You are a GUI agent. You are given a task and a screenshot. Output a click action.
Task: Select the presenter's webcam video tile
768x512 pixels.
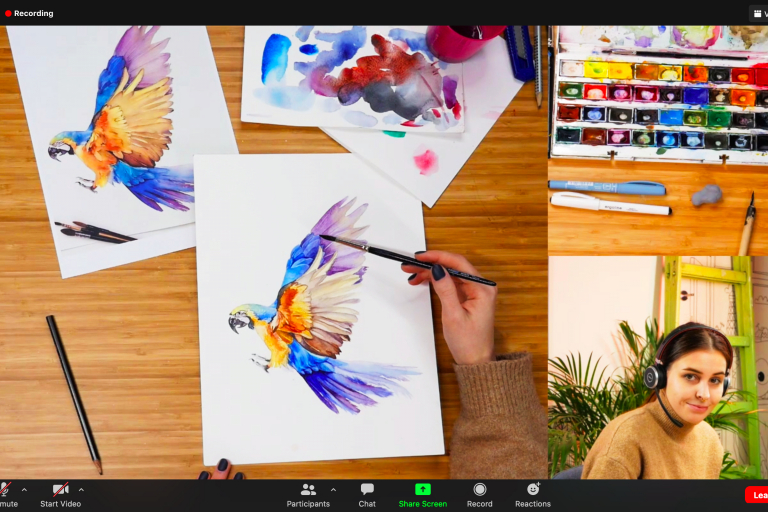click(x=657, y=367)
